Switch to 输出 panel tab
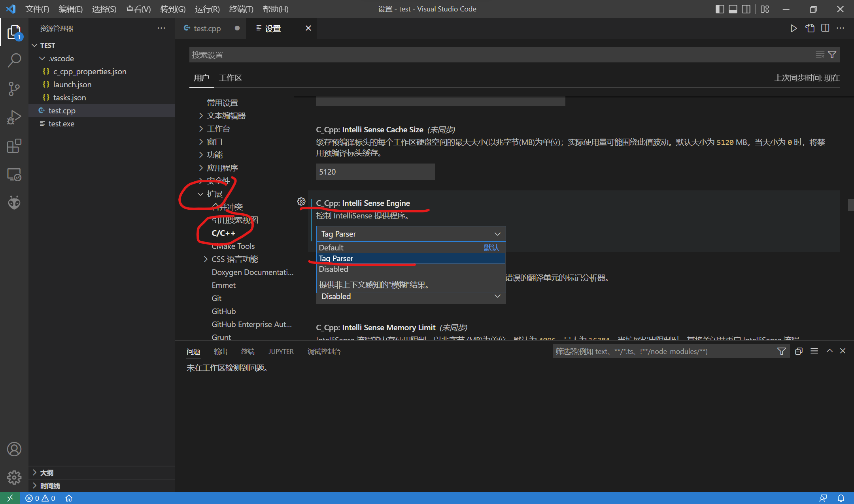The width and height of the screenshot is (854, 504). click(220, 351)
